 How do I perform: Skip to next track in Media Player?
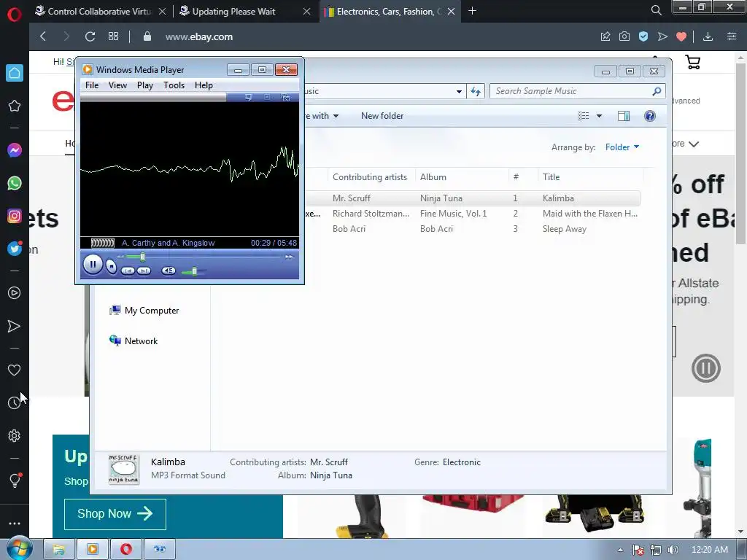pyautogui.click(x=144, y=271)
